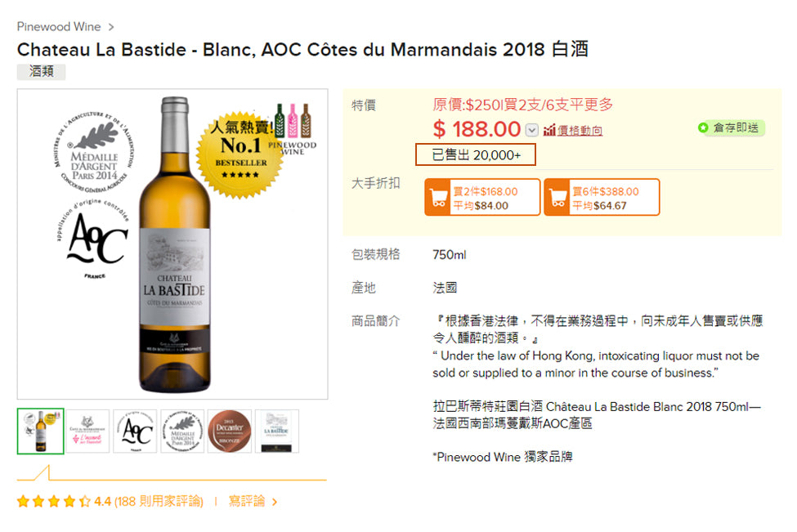View the Médaille d'Argent Paris 2014 thumbnail
Image resolution: width=797 pixels, height=532 pixels.
click(182, 431)
